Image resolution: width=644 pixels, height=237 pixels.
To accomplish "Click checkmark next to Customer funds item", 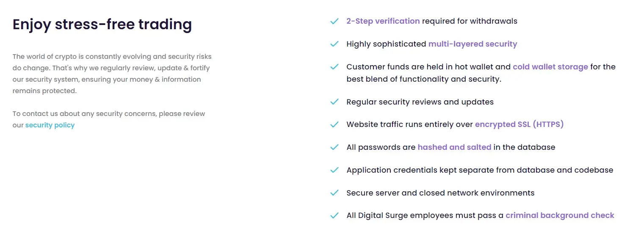I will [334, 67].
